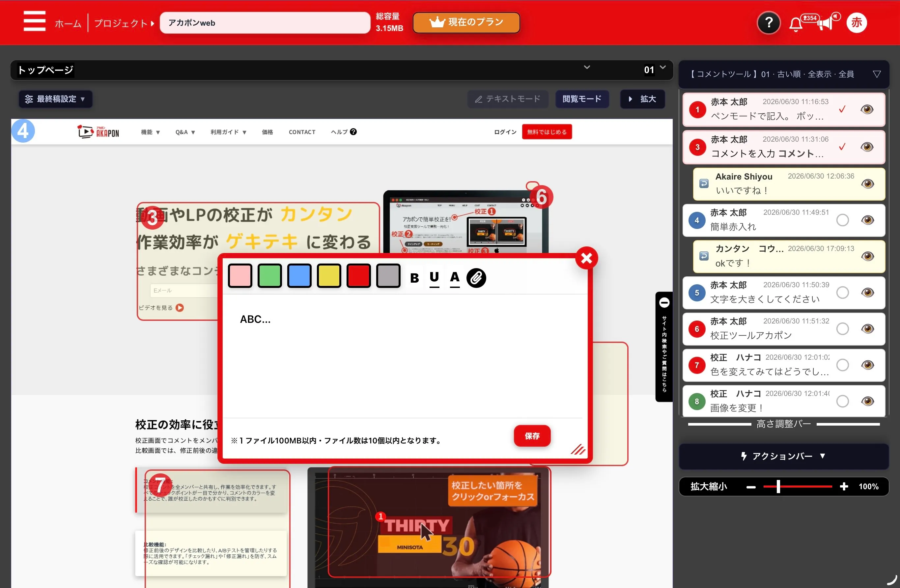Go to ホーム in top bar
Image resolution: width=900 pixels, height=588 pixels.
[x=68, y=23]
